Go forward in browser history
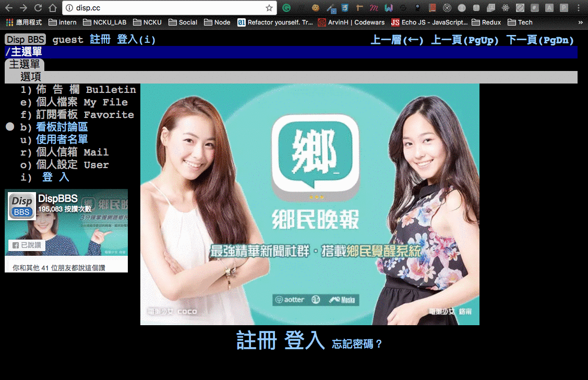This screenshot has height=380, width=588. [x=23, y=8]
